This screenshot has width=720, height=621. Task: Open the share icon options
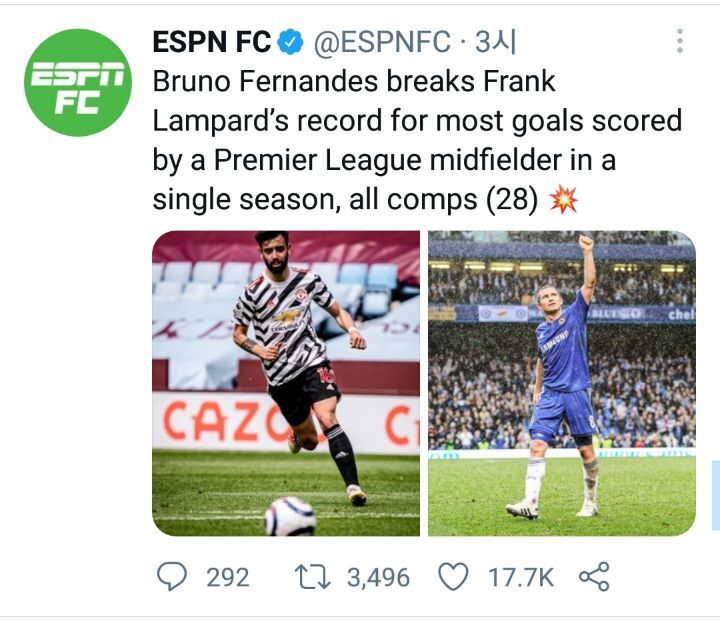(x=594, y=577)
